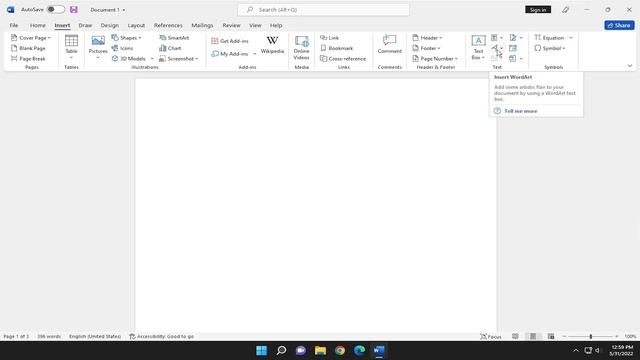
Task: Open the Screenshot dropdown
Action: pyautogui.click(x=179, y=59)
